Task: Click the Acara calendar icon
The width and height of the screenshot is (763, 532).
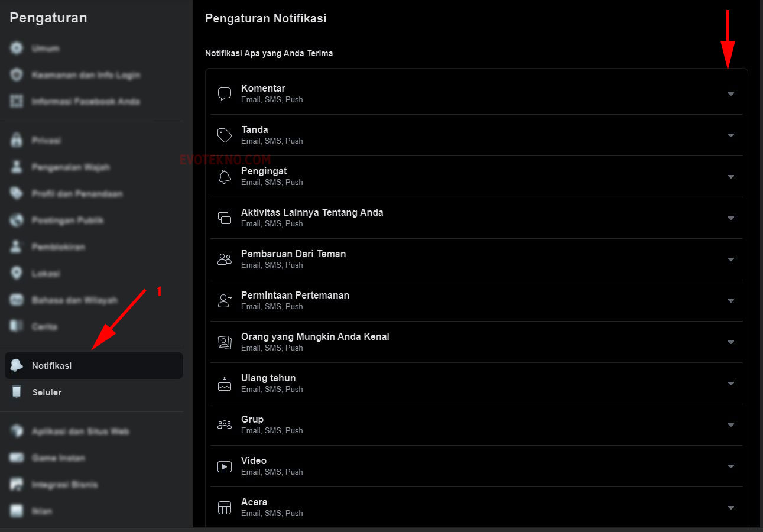Action: click(225, 508)
